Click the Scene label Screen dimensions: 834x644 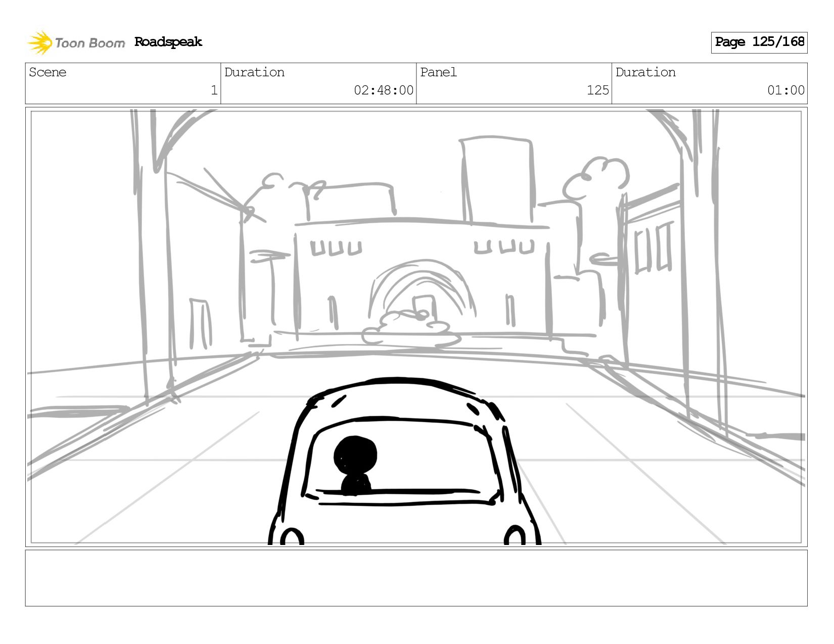(48, 72)
